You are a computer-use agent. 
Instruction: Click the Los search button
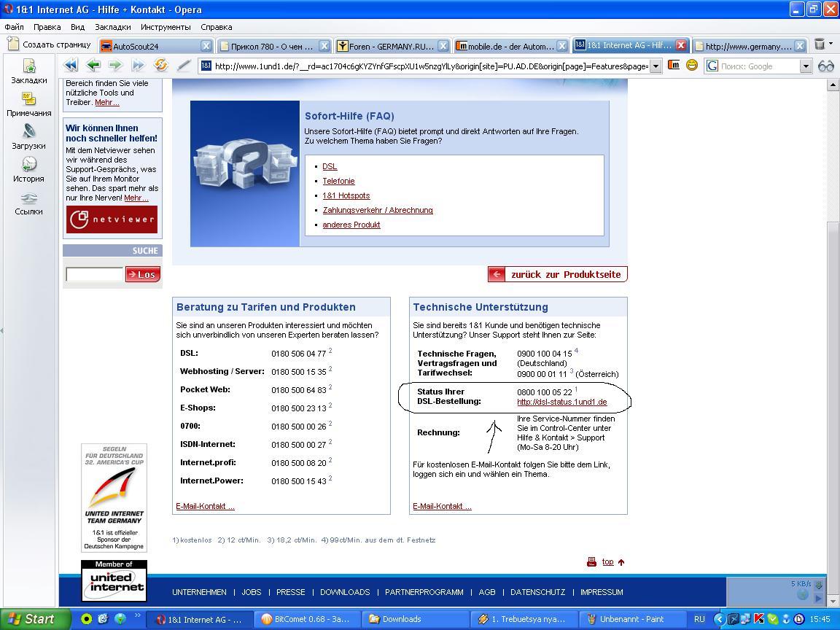click(x=143, y=274)
